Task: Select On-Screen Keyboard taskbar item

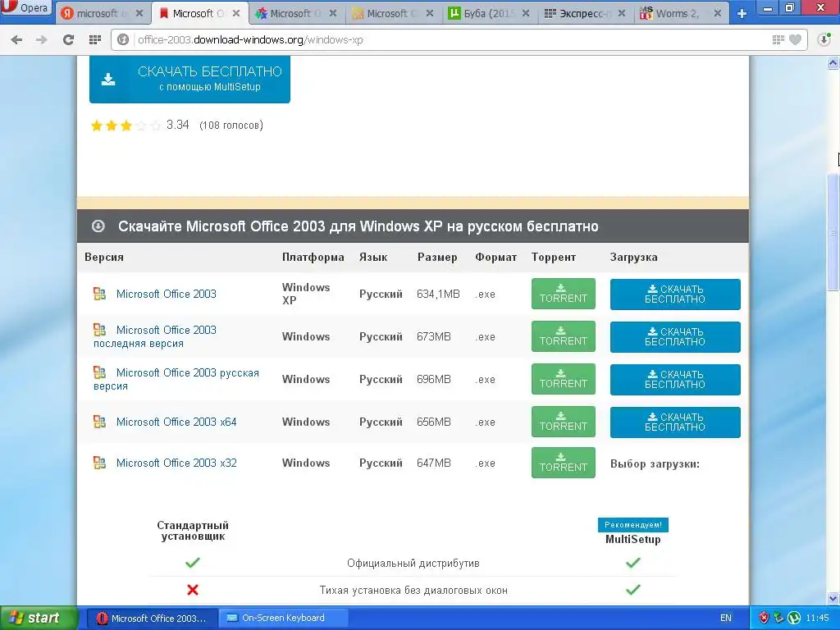Action: pyautogui.click(x=283, y=619)
